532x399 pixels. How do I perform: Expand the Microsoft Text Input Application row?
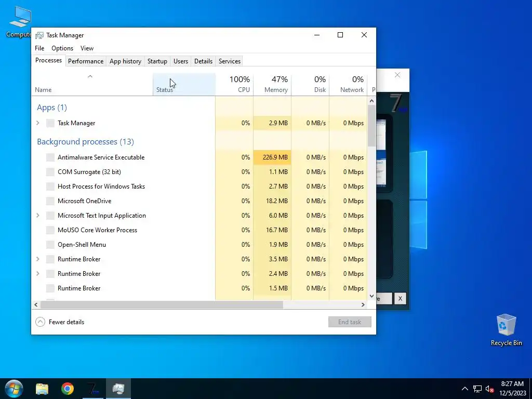(x=37, y=216)
